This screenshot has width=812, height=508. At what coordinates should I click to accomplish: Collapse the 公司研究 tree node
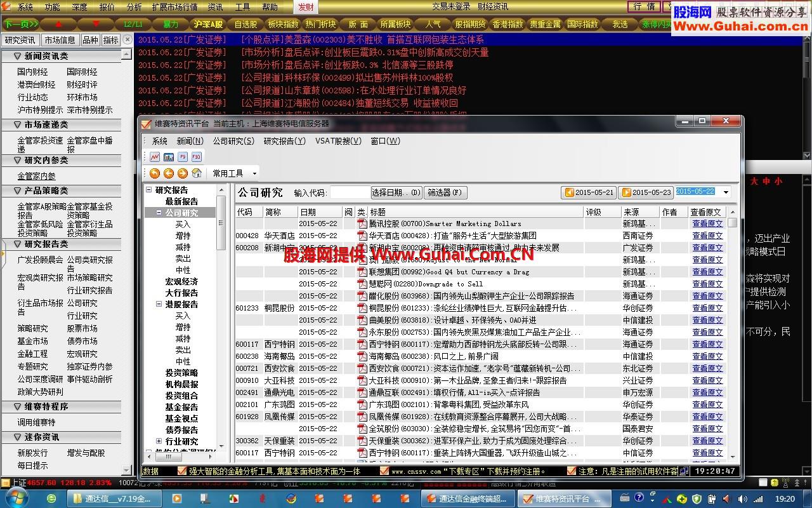coord(159,213)
